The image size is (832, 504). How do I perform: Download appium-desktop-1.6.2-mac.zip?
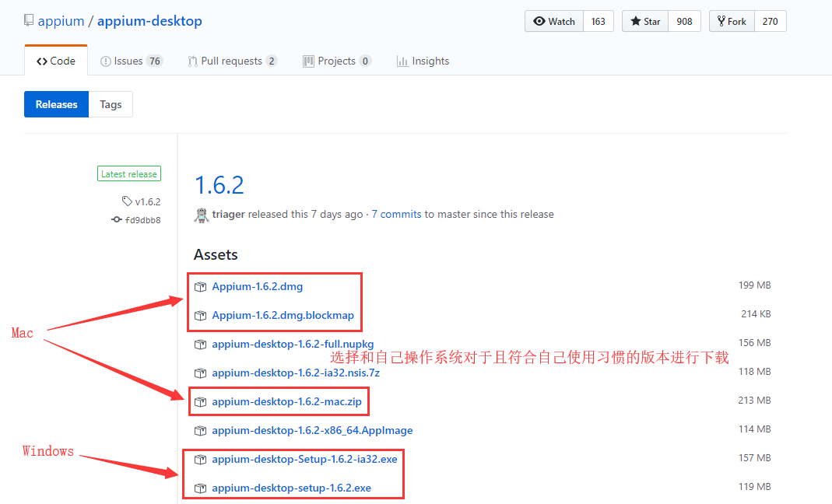tap(286, 401)
